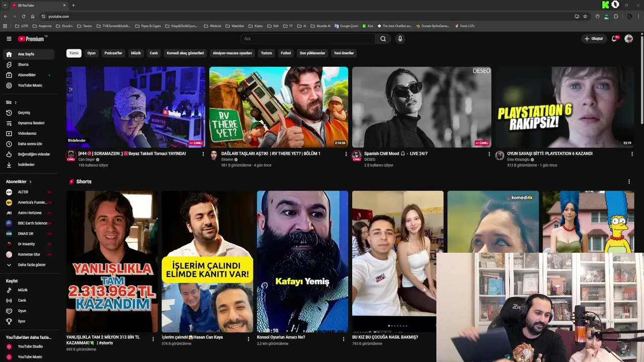Open the notifications bell
The height and width of the screenshot is (362, 644).
click(614, 39)
